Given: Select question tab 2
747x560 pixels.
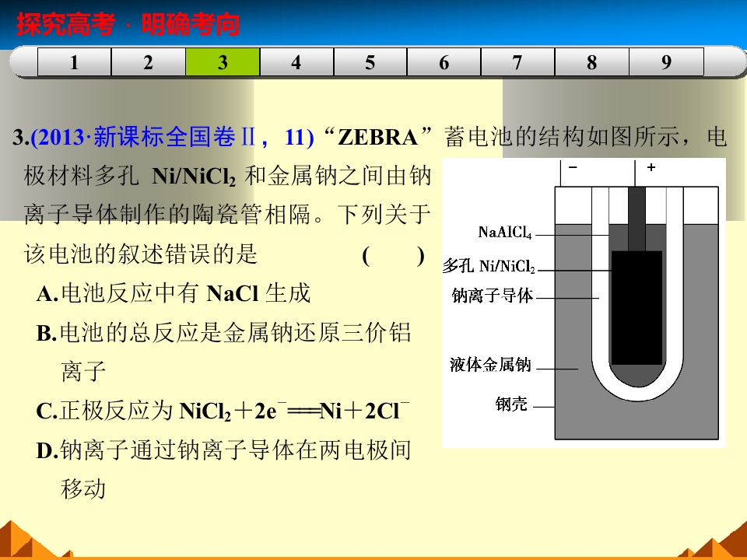Looking at the screenshot, I should [x=149, y=62].
